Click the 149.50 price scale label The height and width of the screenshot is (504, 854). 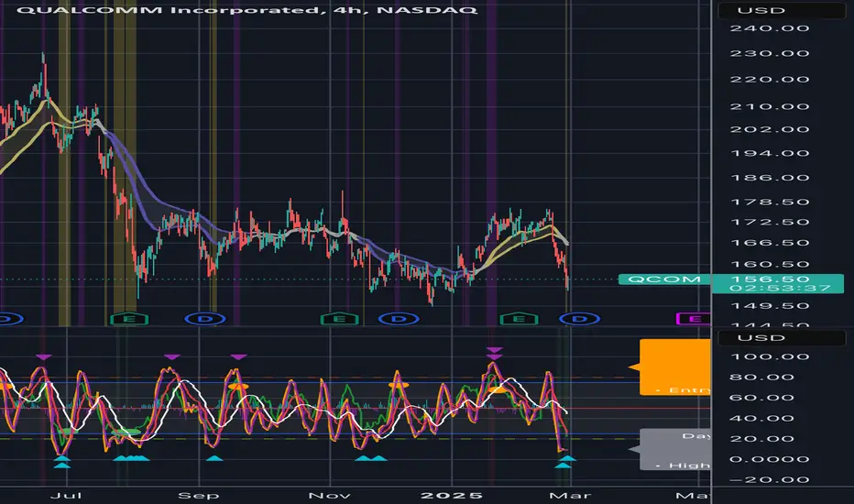click(770, 306)
